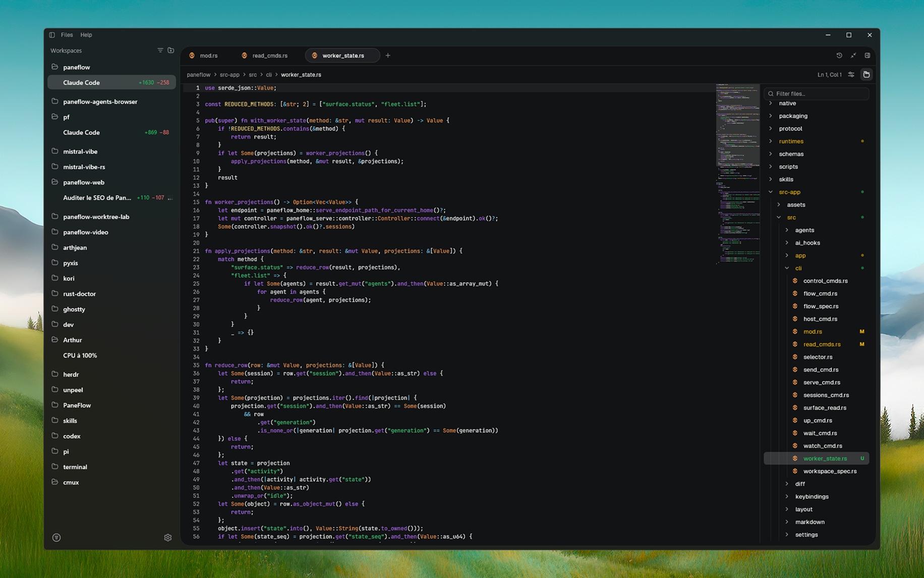Image resolution: width=924 pixels, height=578 pixels.
Task: Toggle the right side panel icon
Action: (868, 56)
